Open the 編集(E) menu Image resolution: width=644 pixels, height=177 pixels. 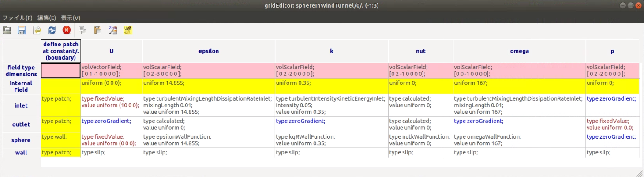point(46,18)
